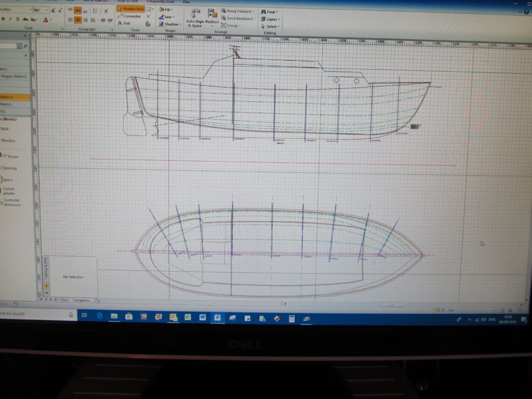Click the bullets list icon
The width and height of the screenshot is (532, 399).
(95, 11)
